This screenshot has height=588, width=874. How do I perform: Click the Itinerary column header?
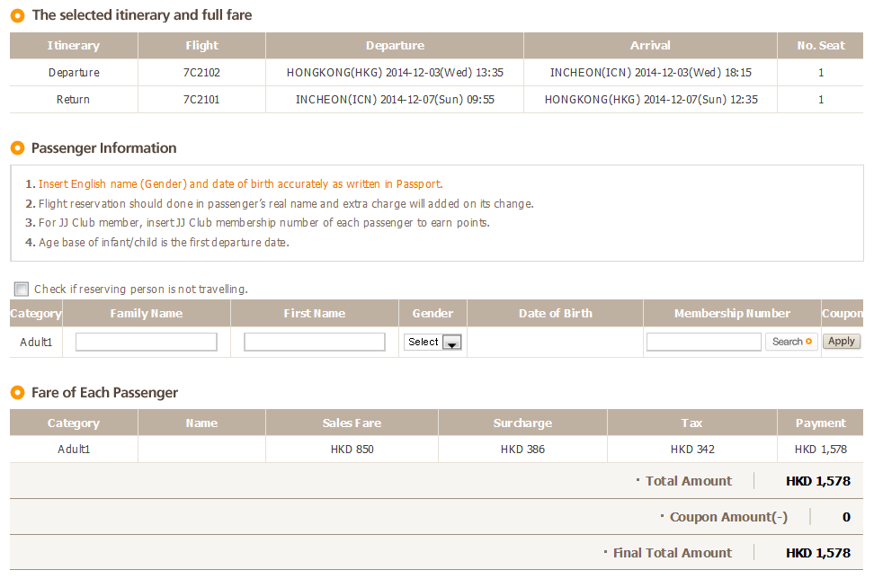[74, 46]
